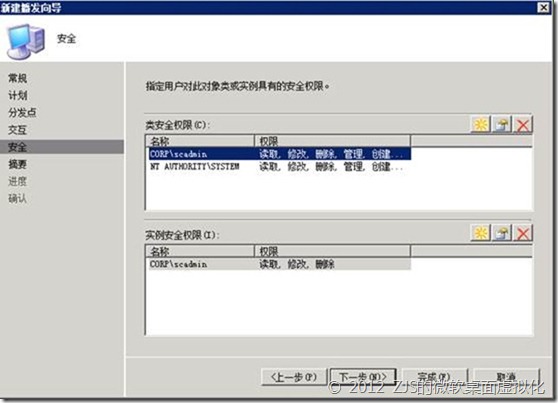The image size is (558, 403).
Task: Select CORP\scadmin row in class security list
Action: click(280, 154)
